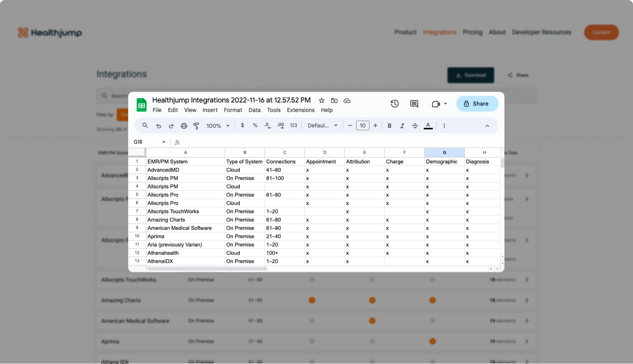Image resolution: width=633 pixels, height=364 pixels.
Task: Open the Help menu
Action: pyautogui.click(x=327, y=110)
